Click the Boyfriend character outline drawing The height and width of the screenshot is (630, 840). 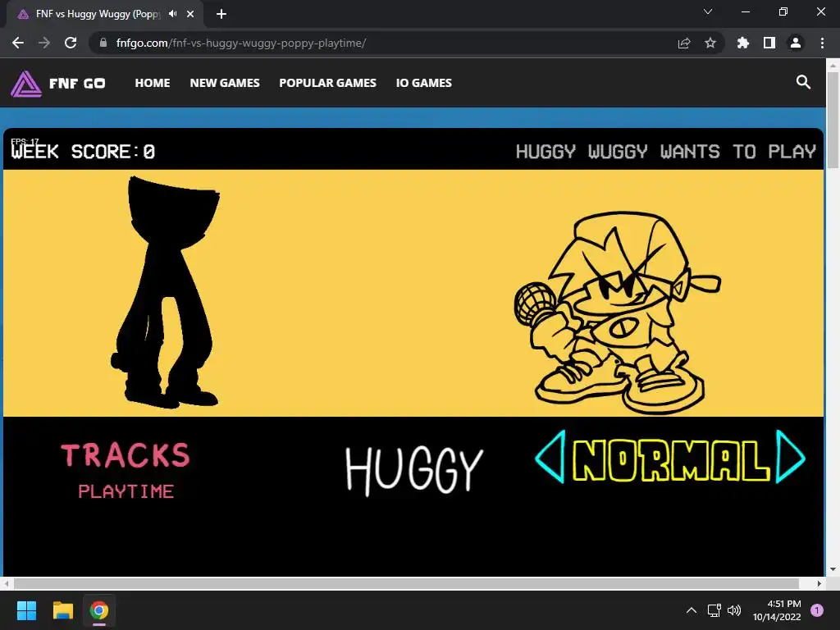pyautogui.click(x=618, y=313)
